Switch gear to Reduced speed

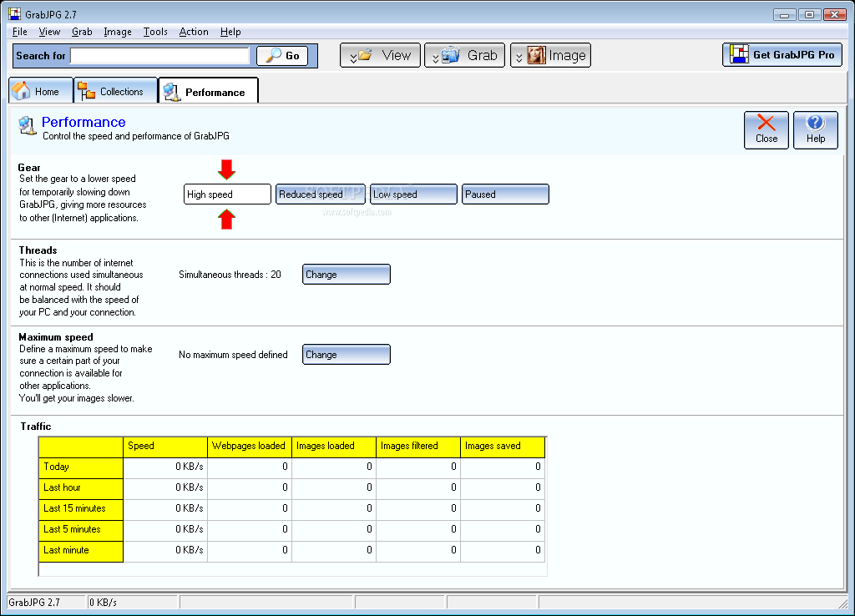click(x=321, y=194)
